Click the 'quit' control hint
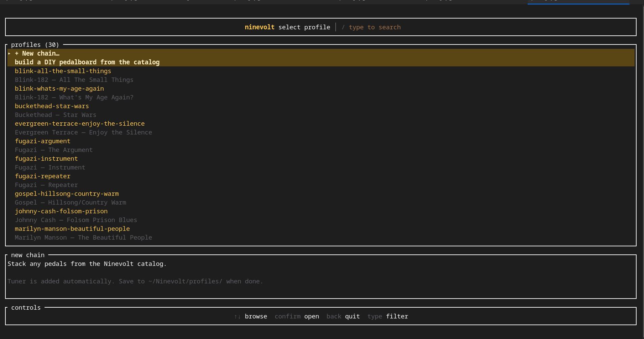 pyautogui.click(x=352, y=316)
